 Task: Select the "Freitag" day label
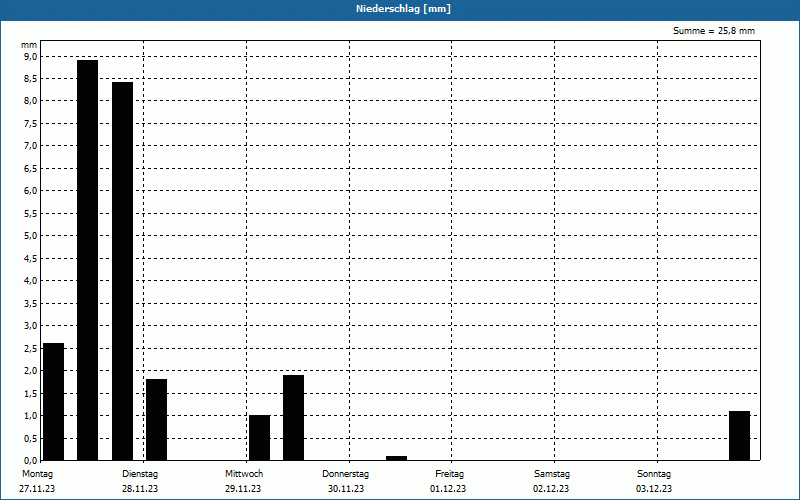pos(449,474)
